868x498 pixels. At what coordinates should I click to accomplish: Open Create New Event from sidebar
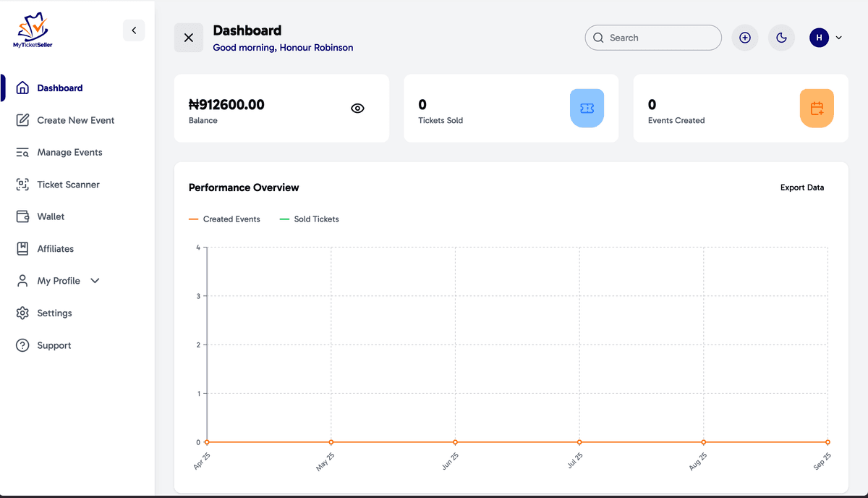coord(75,120)
